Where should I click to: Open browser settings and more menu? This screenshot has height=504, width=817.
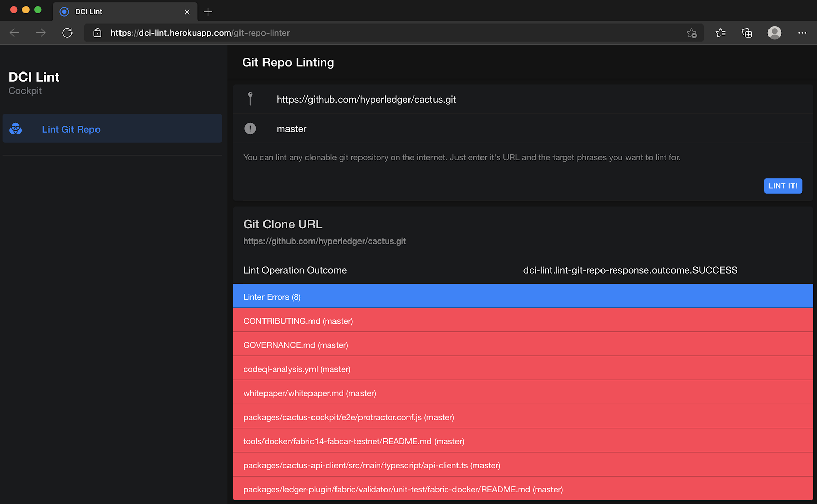click(x=802, y=33)
